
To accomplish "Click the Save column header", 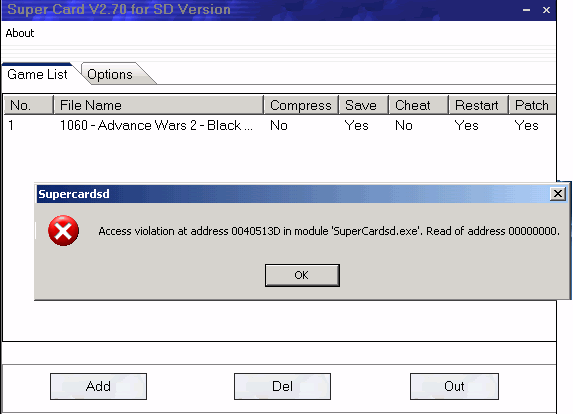I will coord(363,105).
